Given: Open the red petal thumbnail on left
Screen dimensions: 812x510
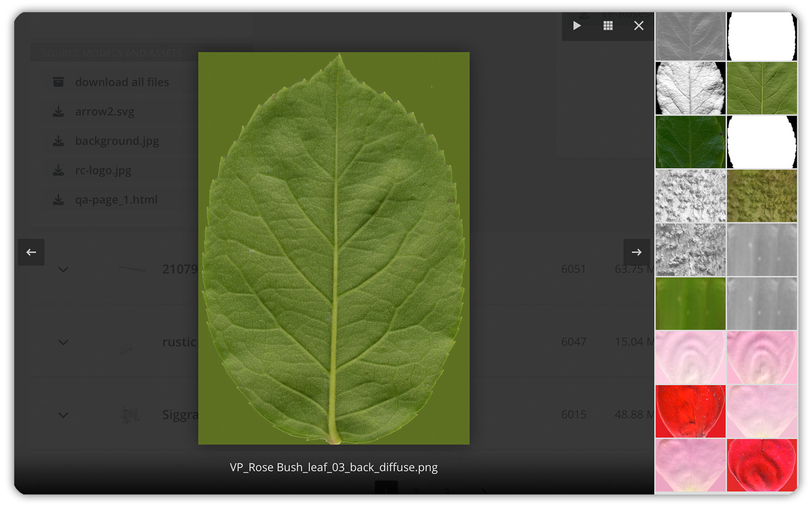Looking at the screenshot, I should (691, 411).
